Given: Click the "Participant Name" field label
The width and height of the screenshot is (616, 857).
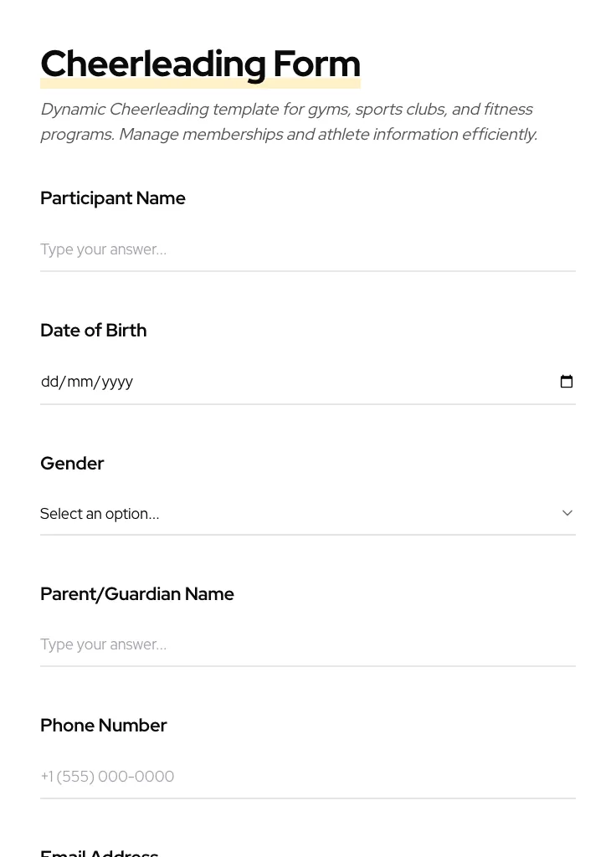Looking at the screenshot, I should pyautogui.click(x=113, y=198).
